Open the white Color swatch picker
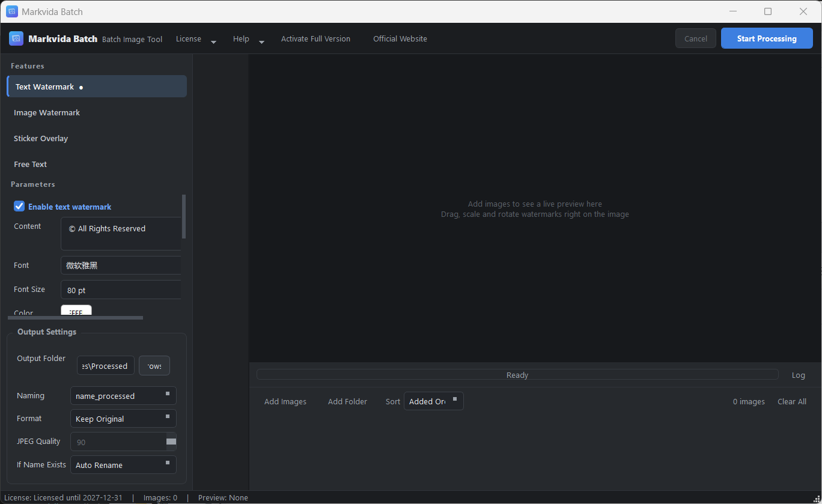The image size is (822, 504). [x=76, y=311]
